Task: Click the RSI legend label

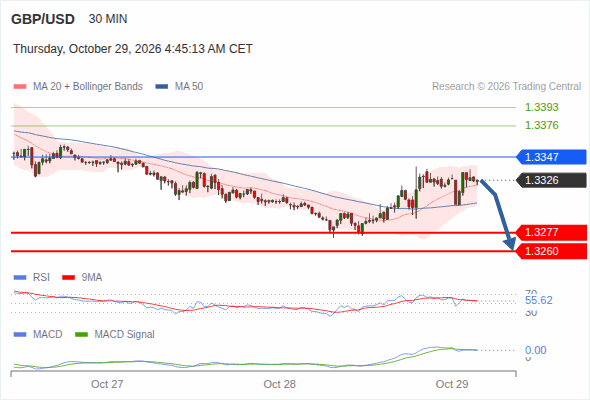Action: 41,278
